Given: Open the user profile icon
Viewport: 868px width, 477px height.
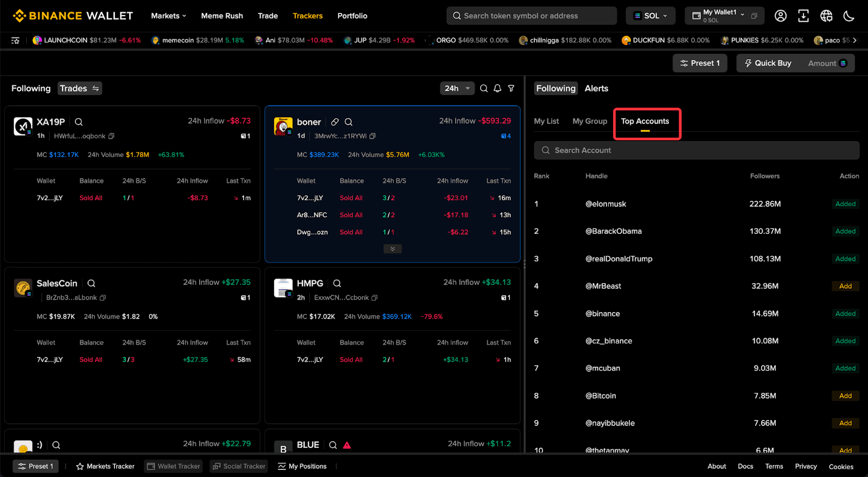Looking at the screenshot, I should click(x=780, y=16).
